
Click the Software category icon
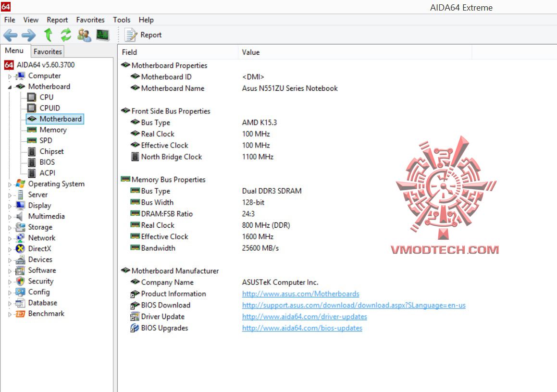[x=21, y=270]
